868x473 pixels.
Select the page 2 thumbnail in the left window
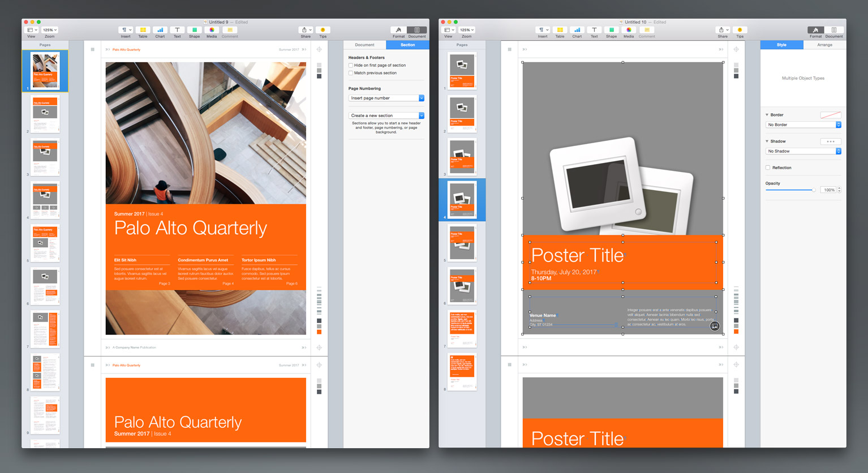click(x=45, y=114)
